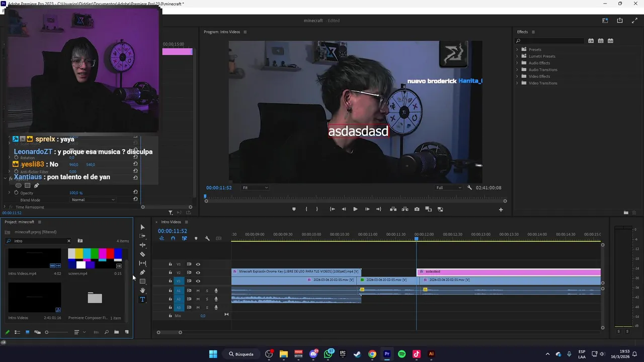Expand Opacity property twirl arrow
Image resolution: width=644 pixels, height=362 pixels.
(9, 193)
